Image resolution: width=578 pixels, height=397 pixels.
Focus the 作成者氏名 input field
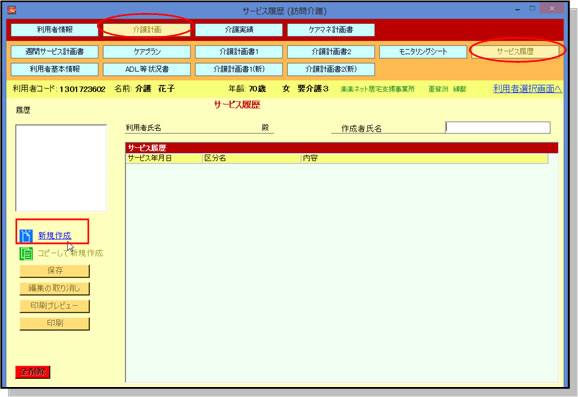point(498,128)
